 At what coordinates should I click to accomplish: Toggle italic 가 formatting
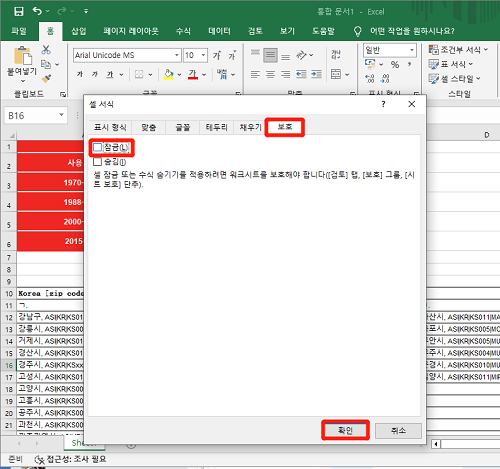(95, 74)
